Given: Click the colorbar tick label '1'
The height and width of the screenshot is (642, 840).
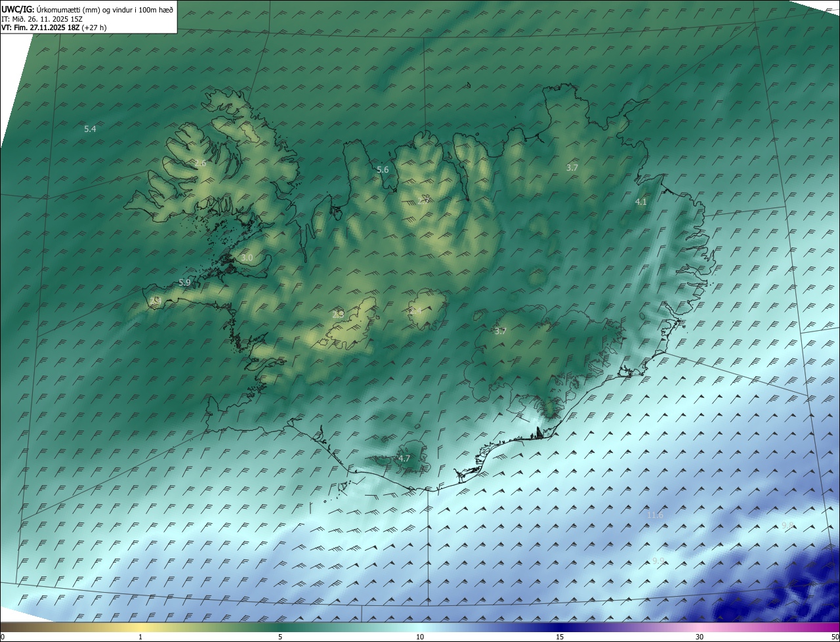Looking at the screenshot, I should tap(140, 637).
